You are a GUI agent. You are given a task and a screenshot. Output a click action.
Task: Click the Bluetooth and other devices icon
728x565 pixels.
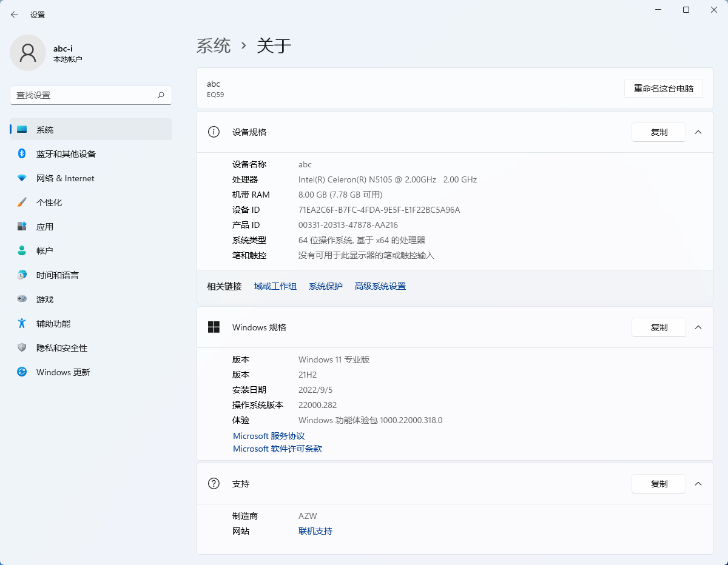pyautogui.click(x=22, y=154)
